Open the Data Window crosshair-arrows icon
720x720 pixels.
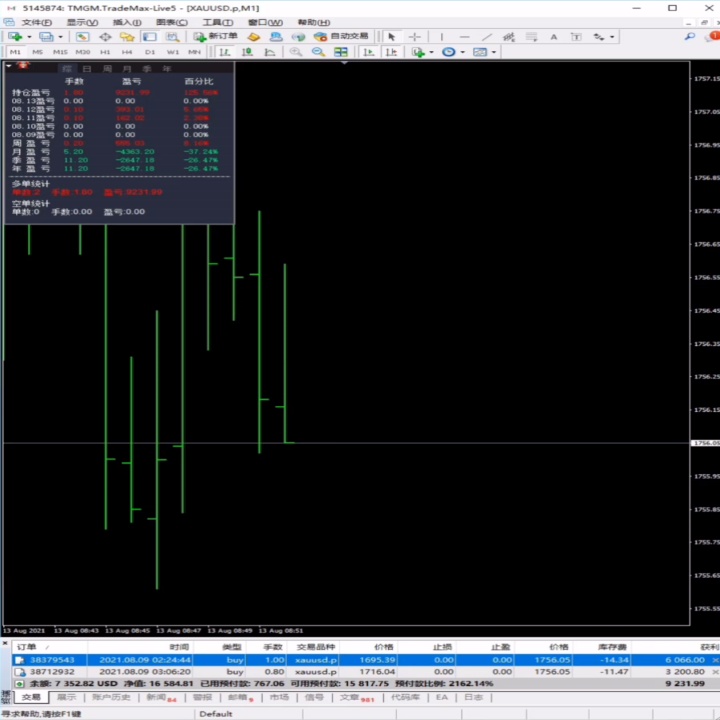click(x=105, y=37)
